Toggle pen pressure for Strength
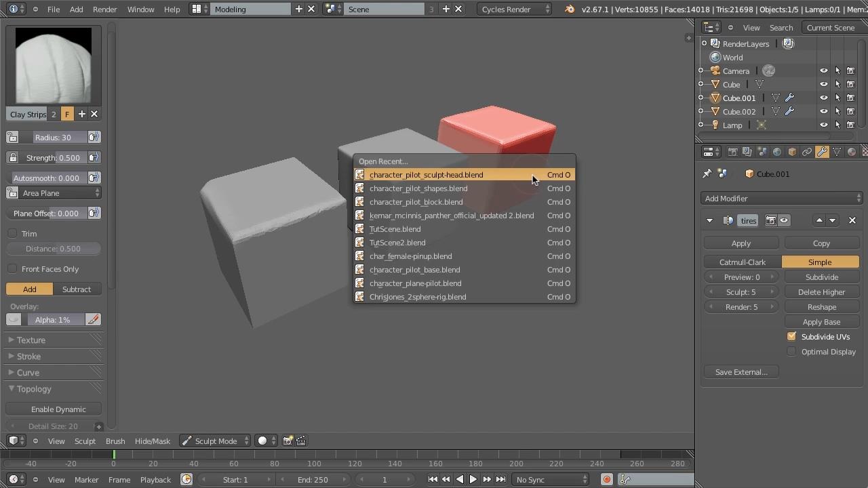This screenshot has height=488, width=868. tap(94, 158)
